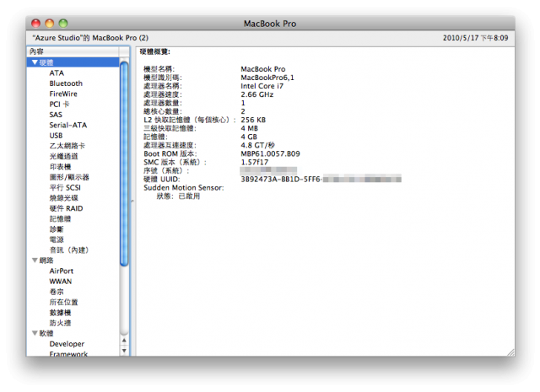Select the 診斷 entry

coord(57,229)
